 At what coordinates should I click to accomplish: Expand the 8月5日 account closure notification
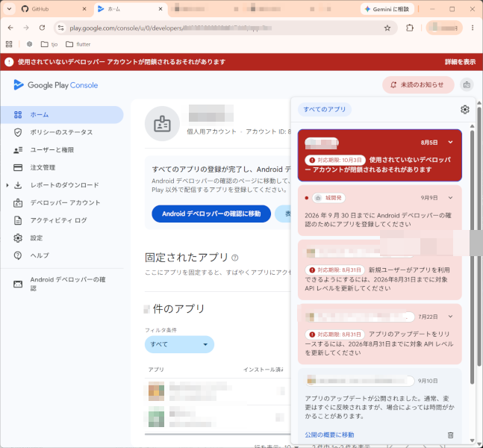click(450, 143)
